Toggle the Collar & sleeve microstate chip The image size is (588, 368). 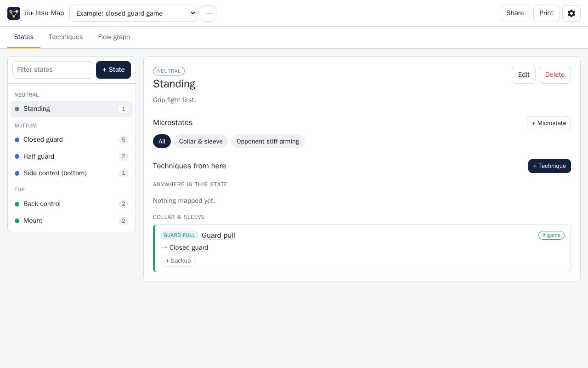click(201, 141)
